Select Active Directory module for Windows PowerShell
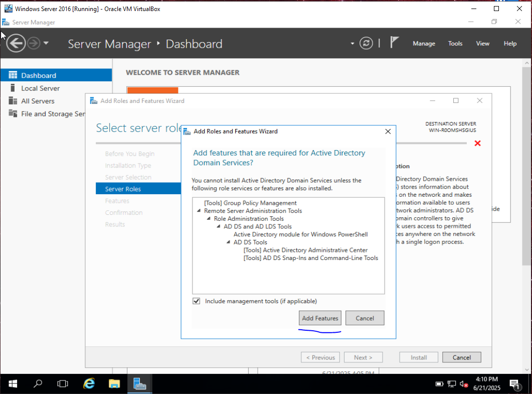This screenshot has height=394, width=532. click(x=300, y=234)
